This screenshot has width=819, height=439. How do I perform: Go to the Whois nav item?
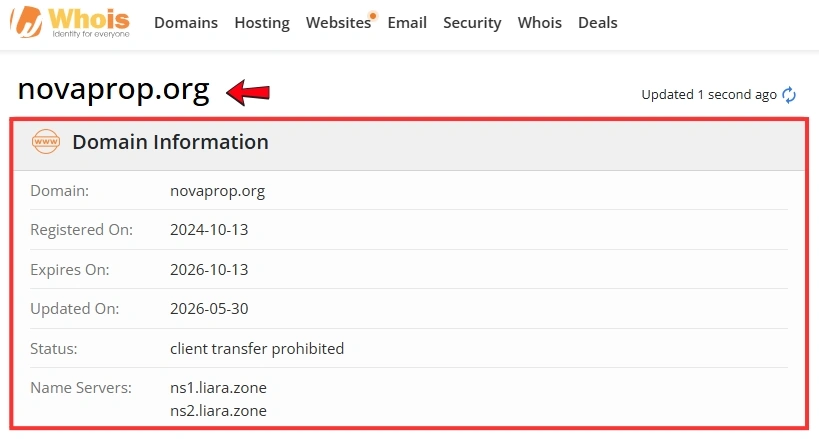(x=540, y=22)
